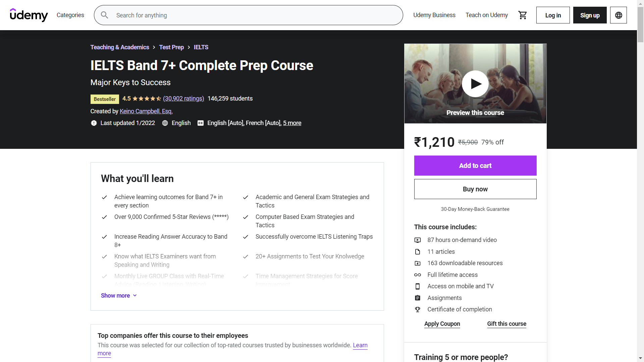Go to Test Prep breadcrumb

(x=171, y=47)
